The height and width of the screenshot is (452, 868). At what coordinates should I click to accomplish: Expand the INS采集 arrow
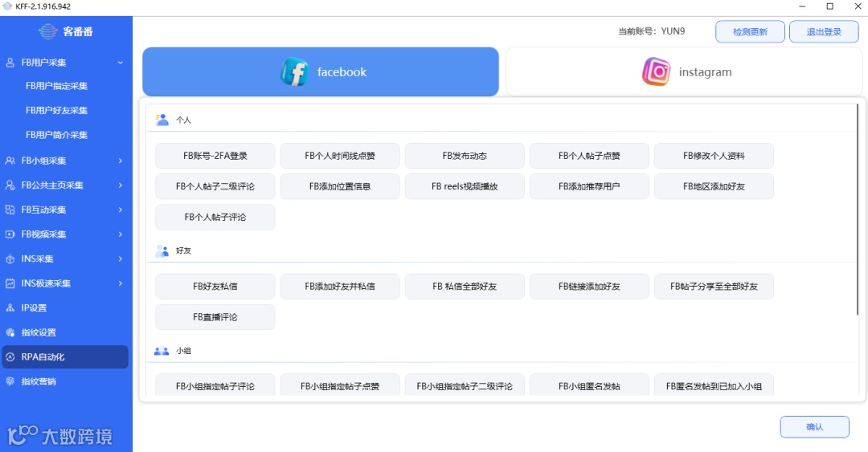coord(120,259)
